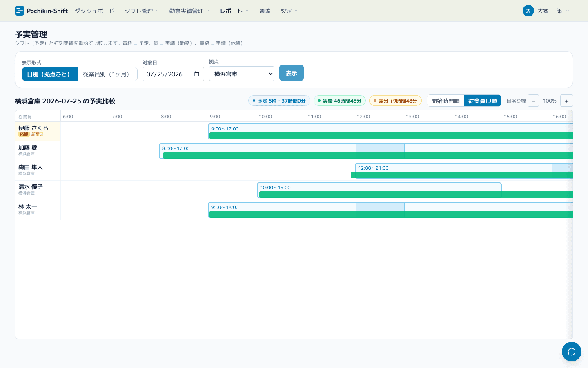Go to ダッシュボード
Viewport: 588px width, 368px height.
(x=94, y=11)
